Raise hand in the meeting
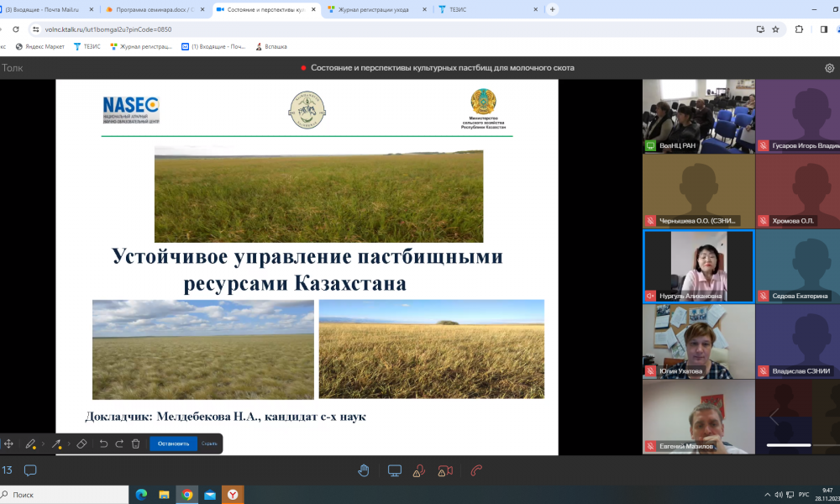Screen dimensions: 840x504 (364, 470)
